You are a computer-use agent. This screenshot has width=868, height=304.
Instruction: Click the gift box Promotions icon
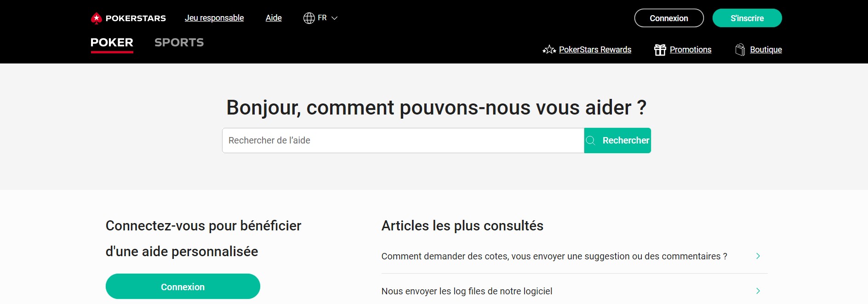point(660,50)
